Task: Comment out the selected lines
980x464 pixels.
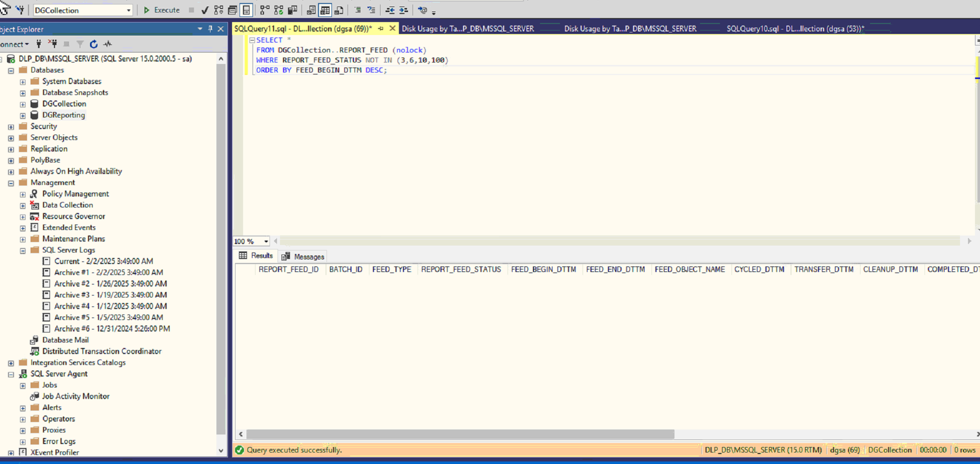Action: 358,10
